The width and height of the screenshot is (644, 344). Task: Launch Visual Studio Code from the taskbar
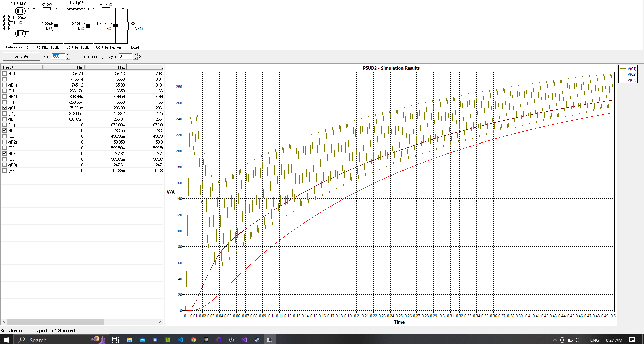[x=180, y=340]
